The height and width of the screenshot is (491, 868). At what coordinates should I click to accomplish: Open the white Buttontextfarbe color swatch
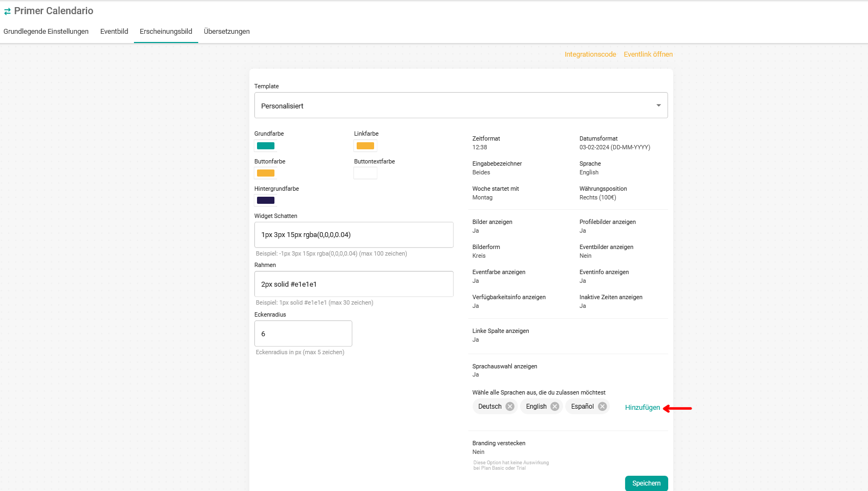click(x=365, y=173)
